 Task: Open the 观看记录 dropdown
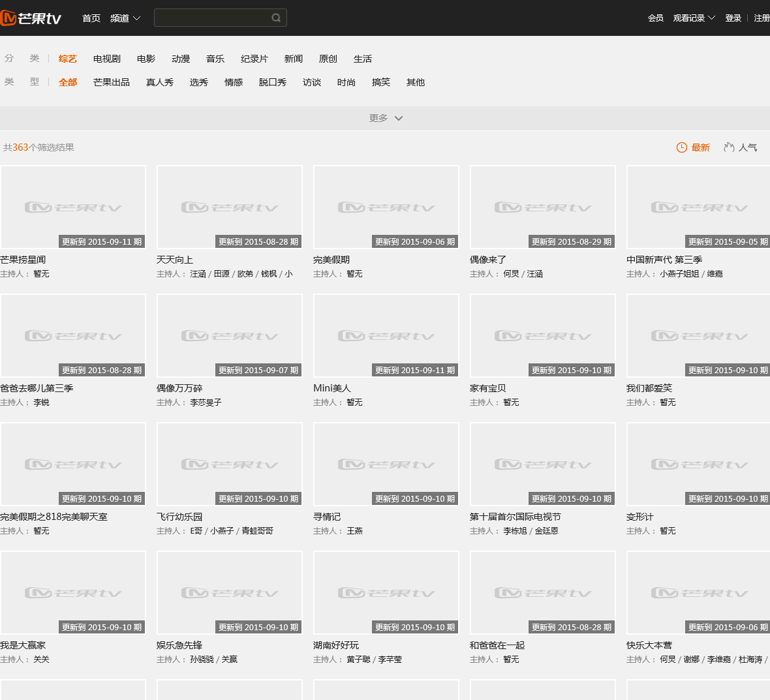pos(694,18)
